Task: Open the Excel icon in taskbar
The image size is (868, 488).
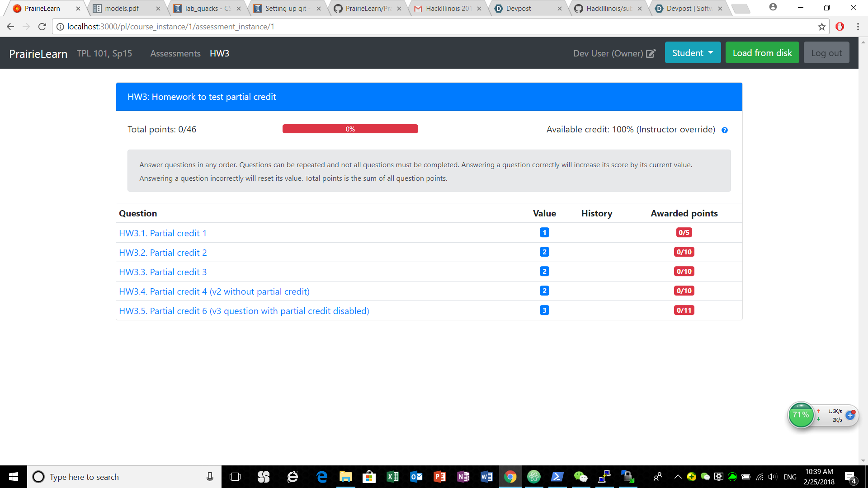Action: (x=392, y=477)
